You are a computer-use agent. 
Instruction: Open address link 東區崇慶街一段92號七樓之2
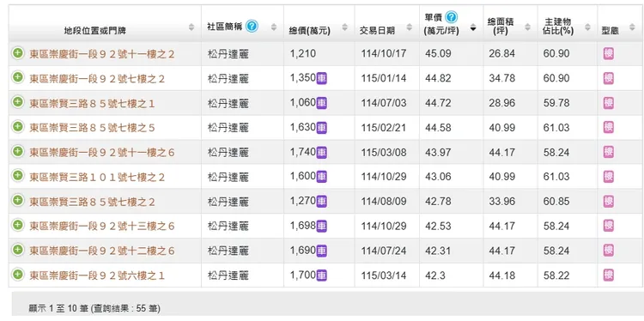pos(97,79)
